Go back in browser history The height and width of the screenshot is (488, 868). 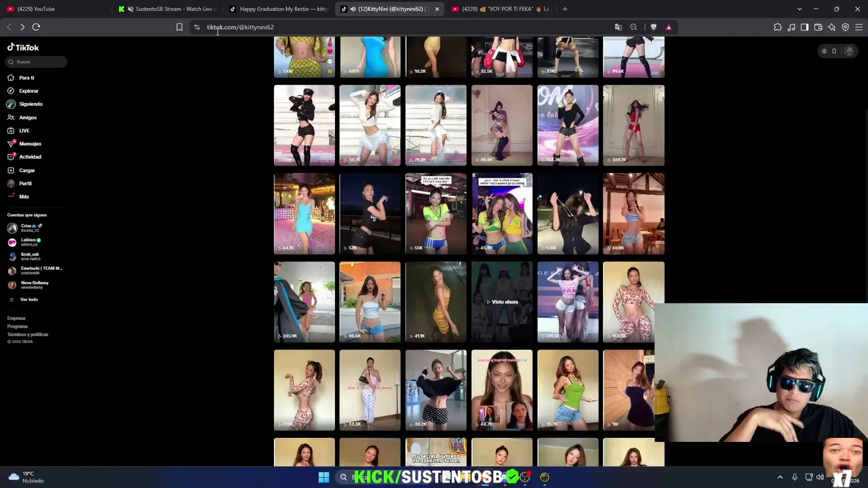coord(9,27)
